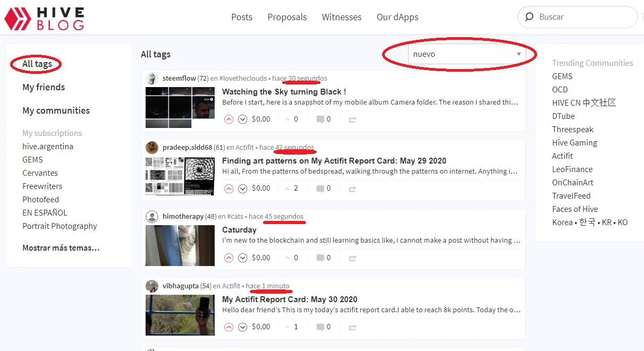Viewport: 644px width, 351px height.
Task: Open the Witnesses menu item
Action: 342,17
